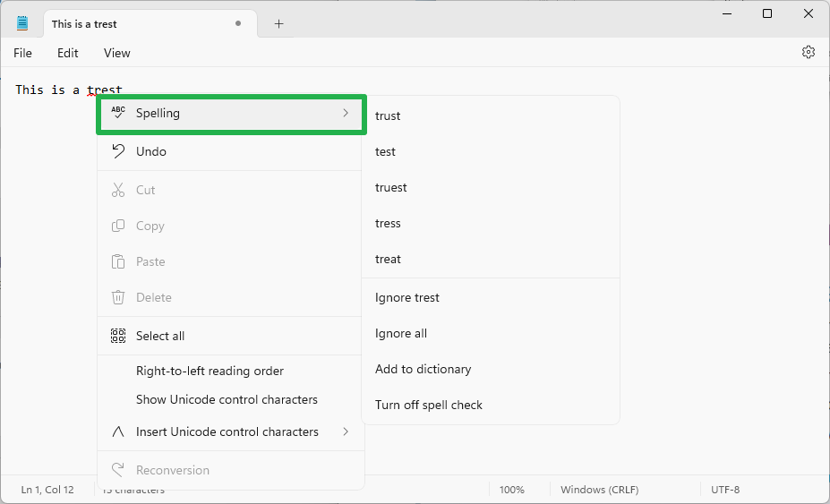
Task: Click the Paste clipboard icon
Action: pos(118,261)
